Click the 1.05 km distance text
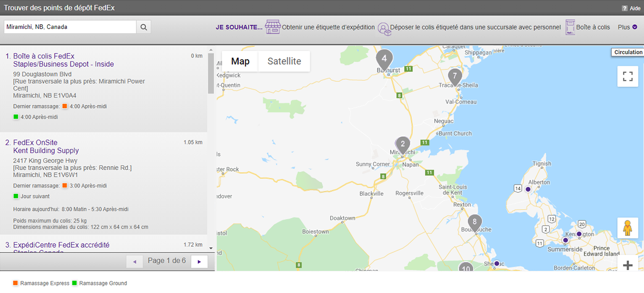 [x=193, y=142]
